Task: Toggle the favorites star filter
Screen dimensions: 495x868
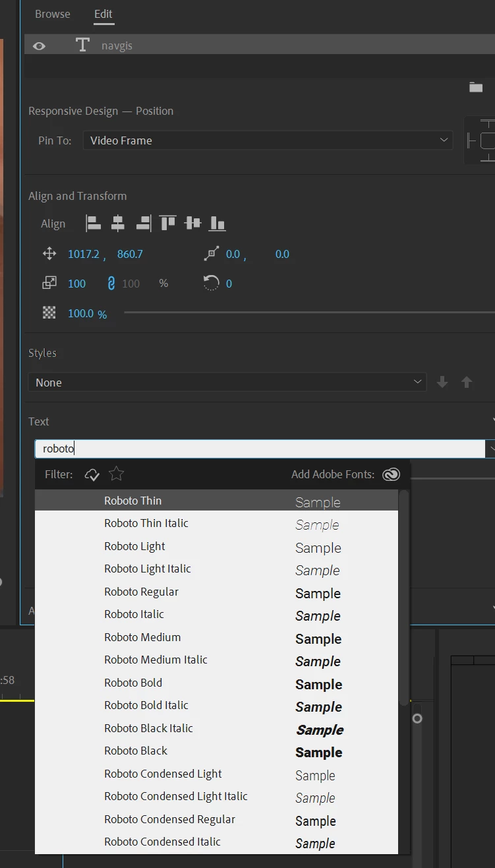Action: (117, 474)
